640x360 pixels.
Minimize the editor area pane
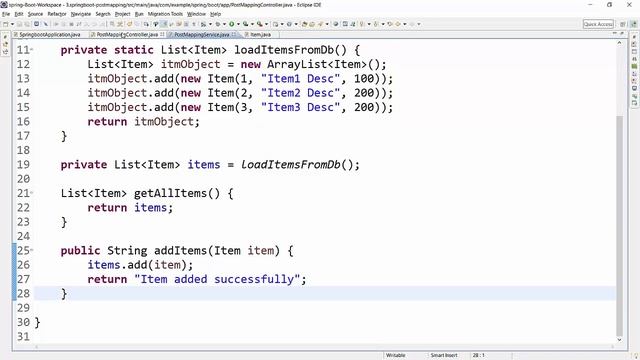pyautogui.click(x=615, y=33)
